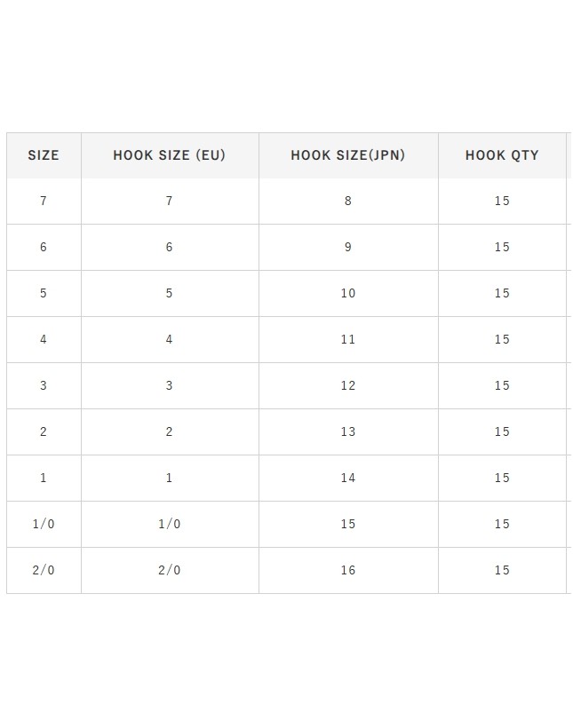
Task: Select the 2/0 cell in SIZE column
Action: [x=44, y=571]
